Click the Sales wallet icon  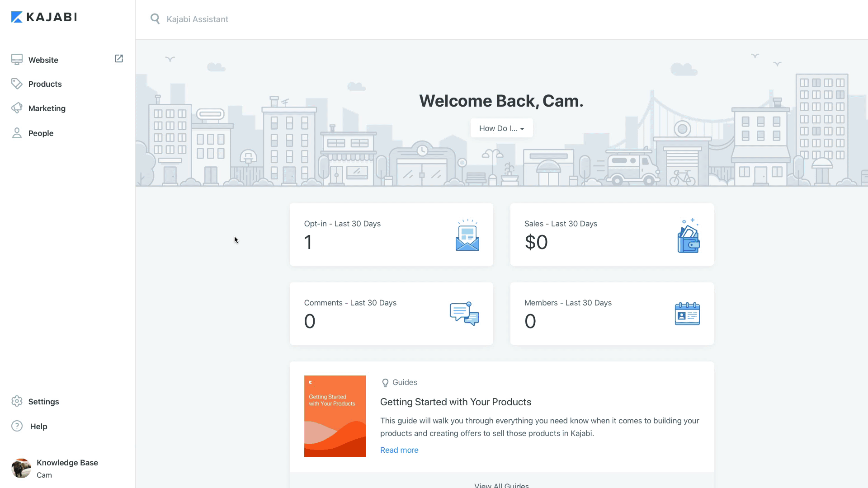click(688, 236)
